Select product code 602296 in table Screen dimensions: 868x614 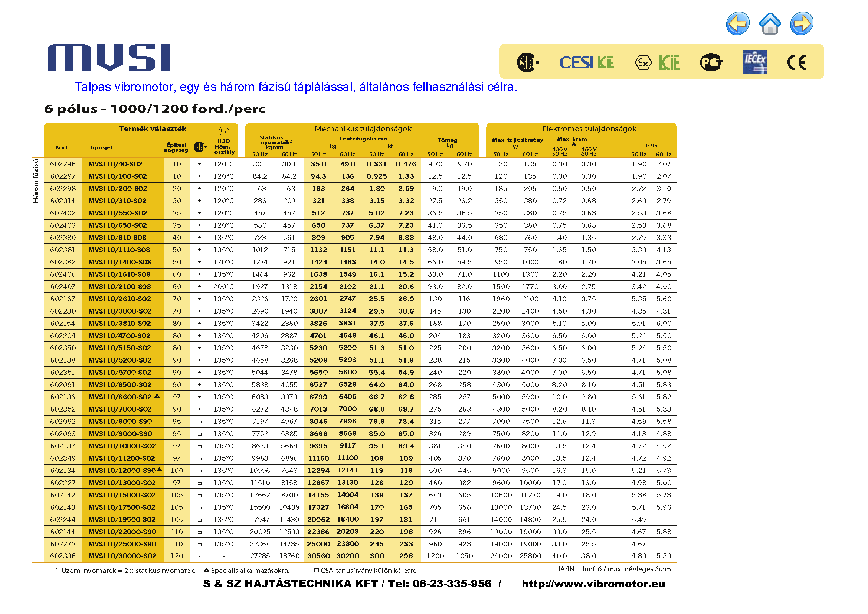pyautogui.click(x=63, y=164)
